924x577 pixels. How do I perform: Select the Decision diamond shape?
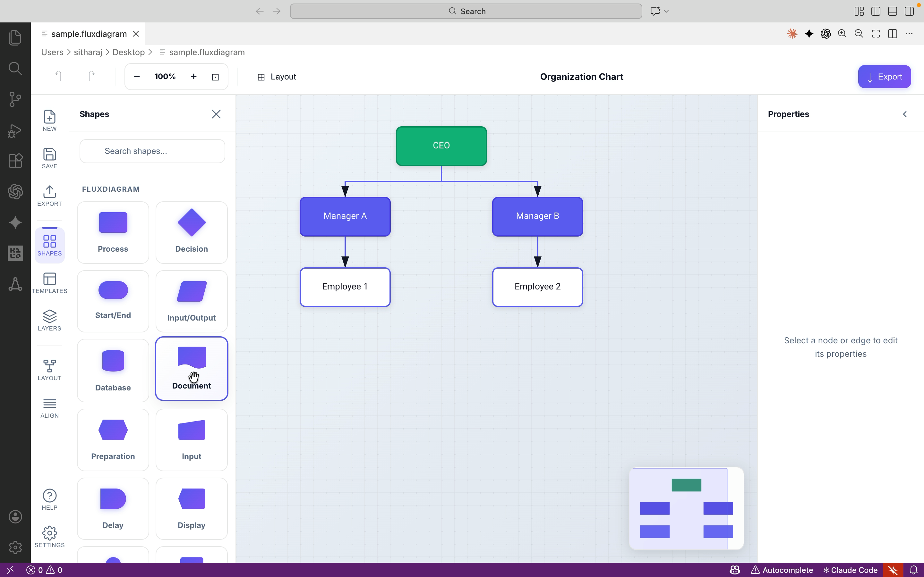click(x=191, y=232)
